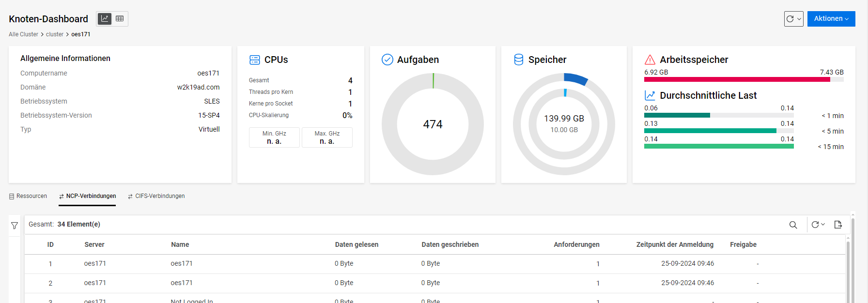The width and height of the screenshot is (868, 303).
Task: Open the Ressourcen tab
Action: (x=28, y=196)
